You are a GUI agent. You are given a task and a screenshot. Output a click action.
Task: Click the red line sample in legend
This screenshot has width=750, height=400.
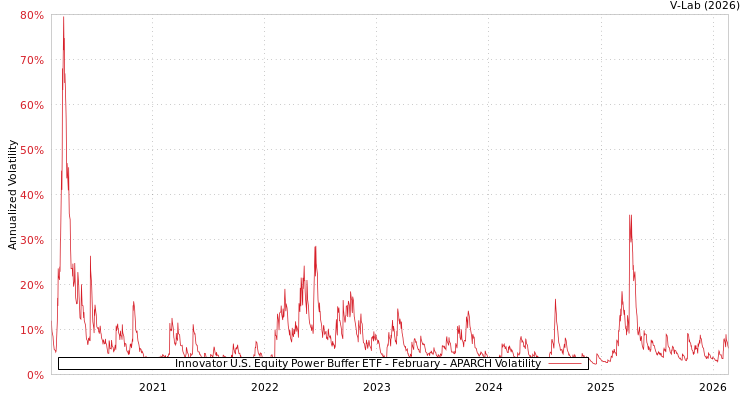coord(564,364)
